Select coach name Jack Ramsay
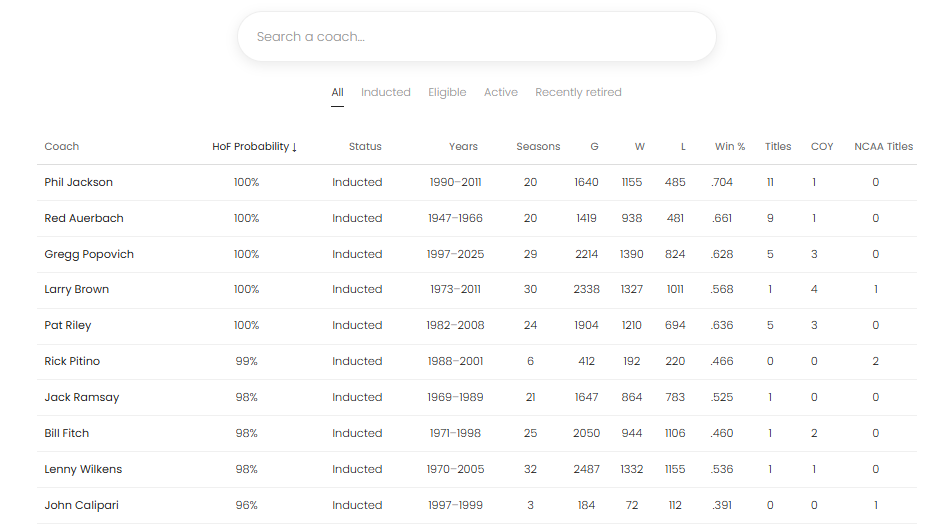Screen dimensions: 950x527 [82, 397]
